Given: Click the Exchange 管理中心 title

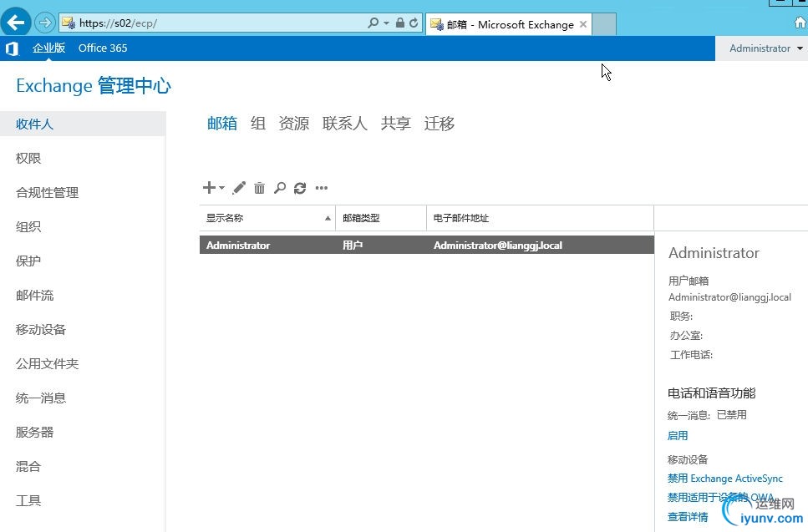Looking at the screenshot, I should tap(94, 85).
